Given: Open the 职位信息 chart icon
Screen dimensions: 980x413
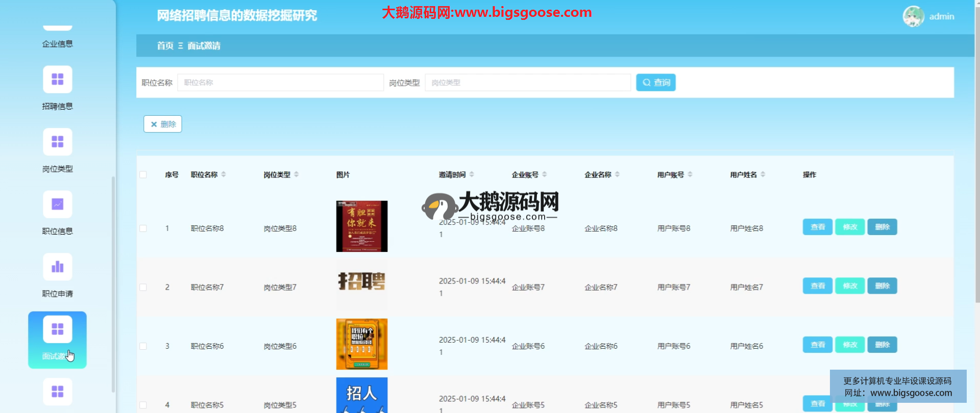Looking at the screenshot, I should click(x=57, y=204).
